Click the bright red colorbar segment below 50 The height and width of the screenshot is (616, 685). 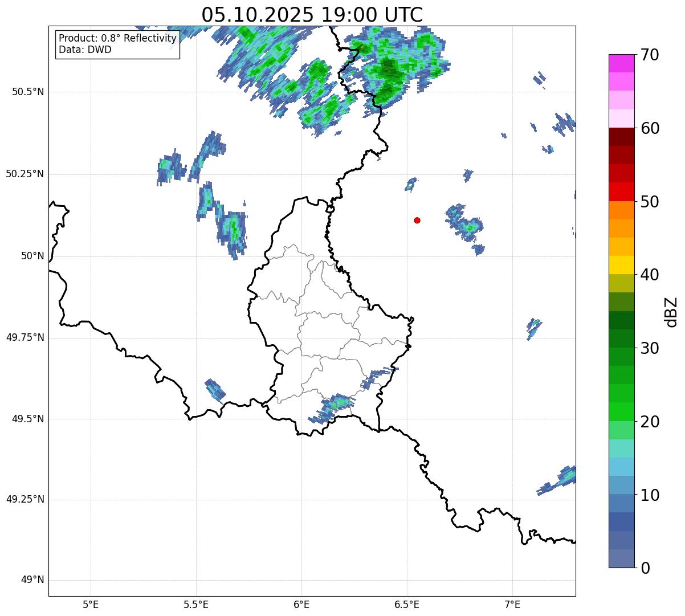tap(622, 192)
